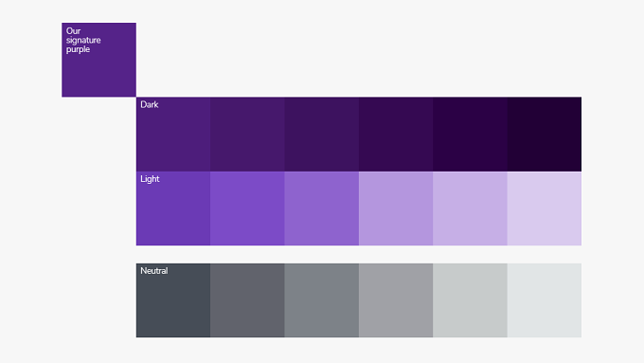Pick the third swatch in the Light row

tap(322, 209)
